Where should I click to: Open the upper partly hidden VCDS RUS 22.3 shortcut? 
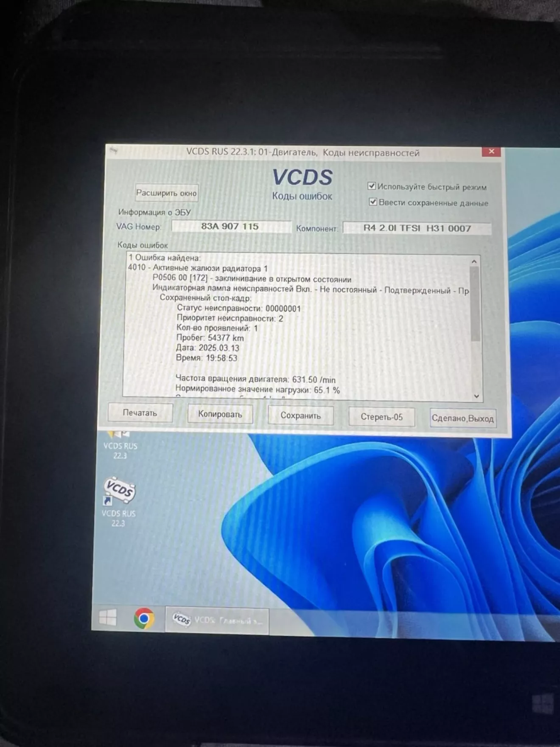[x=120, y=444]
